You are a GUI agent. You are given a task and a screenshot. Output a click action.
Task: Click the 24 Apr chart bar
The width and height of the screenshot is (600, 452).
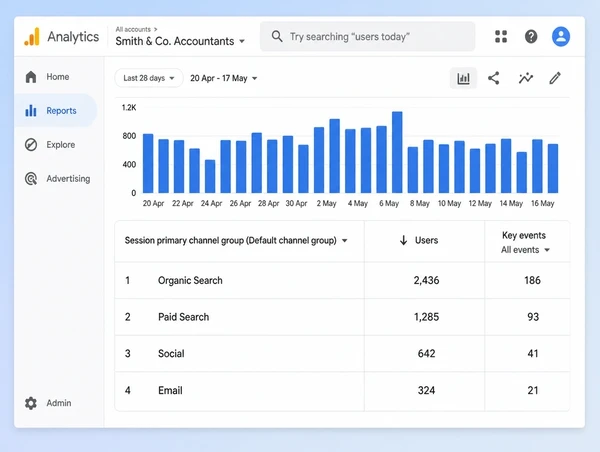pos(210,176)
